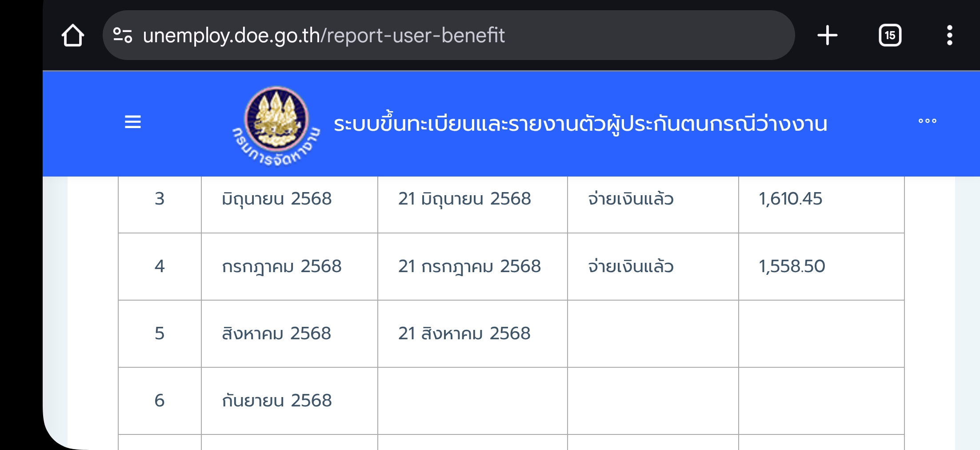Click the 21 กรกฎาคม 2568 date cell
This screenshot has height=450, width=980.
(x=472, y=266)
